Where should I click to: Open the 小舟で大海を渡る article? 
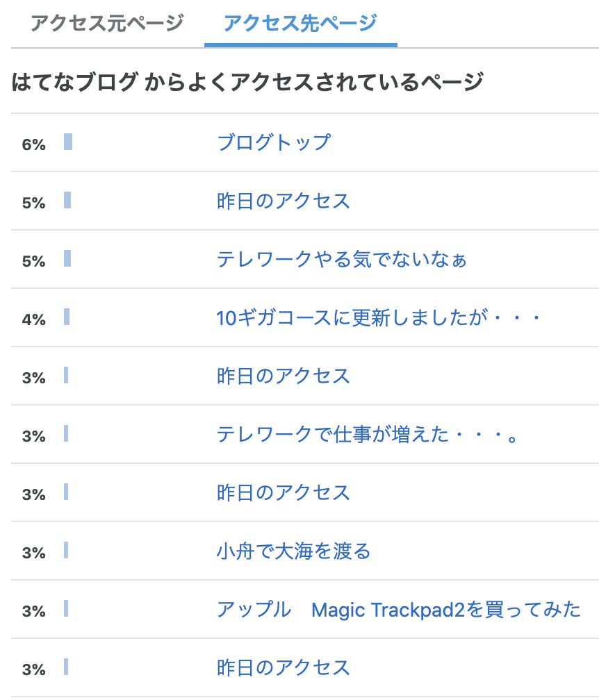pyautogui.click(x=293, y=551)
